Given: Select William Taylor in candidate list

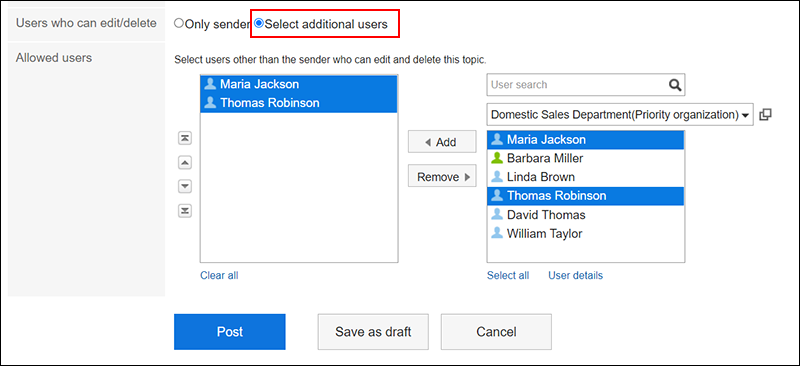Looking at the screenshot, I should tap(586, 234).
